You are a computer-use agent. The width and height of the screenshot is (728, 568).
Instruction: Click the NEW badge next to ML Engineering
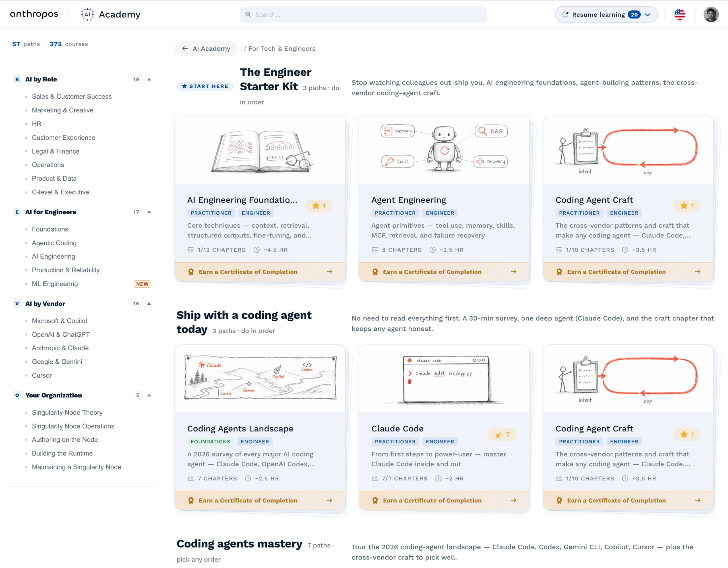[x=142, y=284]
